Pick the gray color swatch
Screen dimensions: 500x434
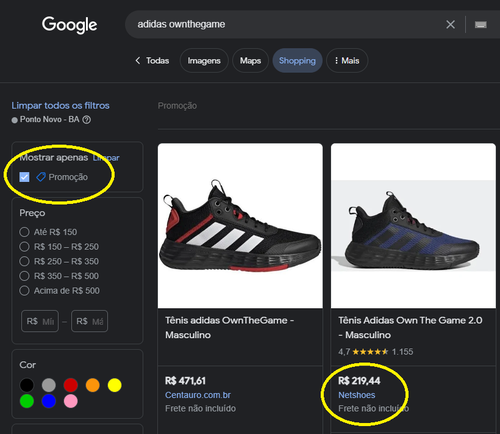pos(49,385)
